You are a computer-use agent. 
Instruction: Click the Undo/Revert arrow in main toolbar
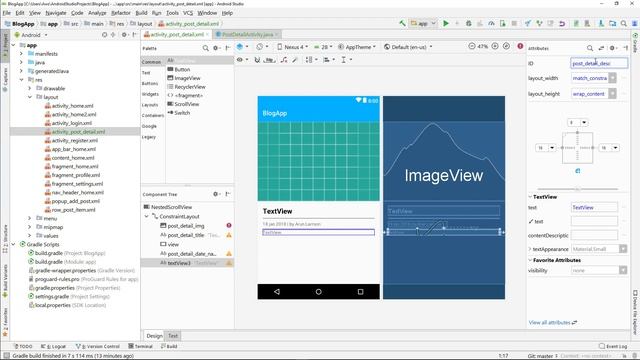pos(562,24)
